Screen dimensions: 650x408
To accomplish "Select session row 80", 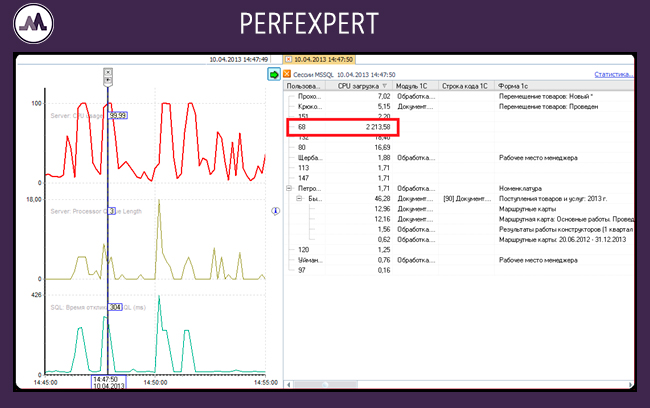I will tap(459, 148).
